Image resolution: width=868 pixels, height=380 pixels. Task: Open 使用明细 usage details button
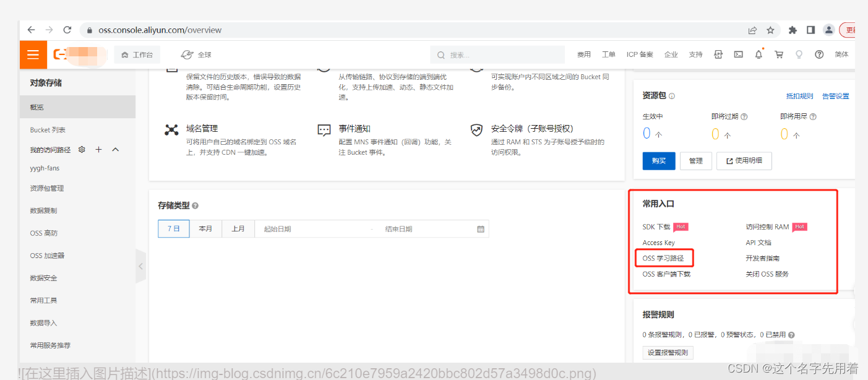[744, 161]
